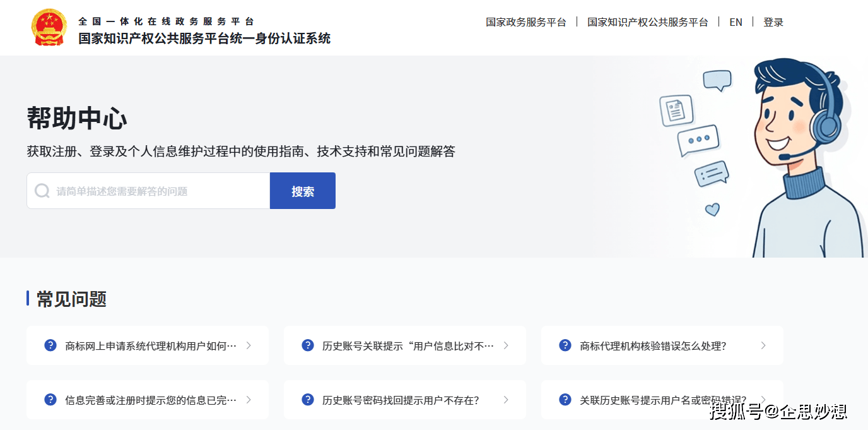Click the 登录 login link
The image size is (868, 430).
[773, 22]
